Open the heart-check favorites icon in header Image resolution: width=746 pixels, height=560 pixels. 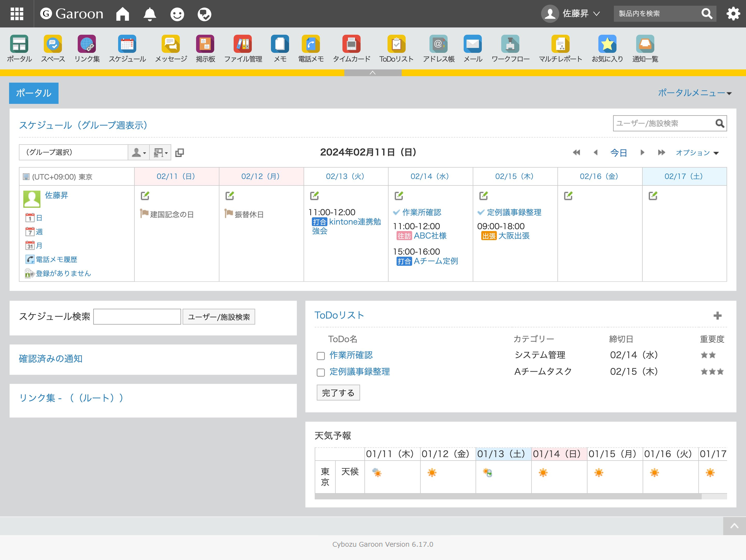point(204,14)
